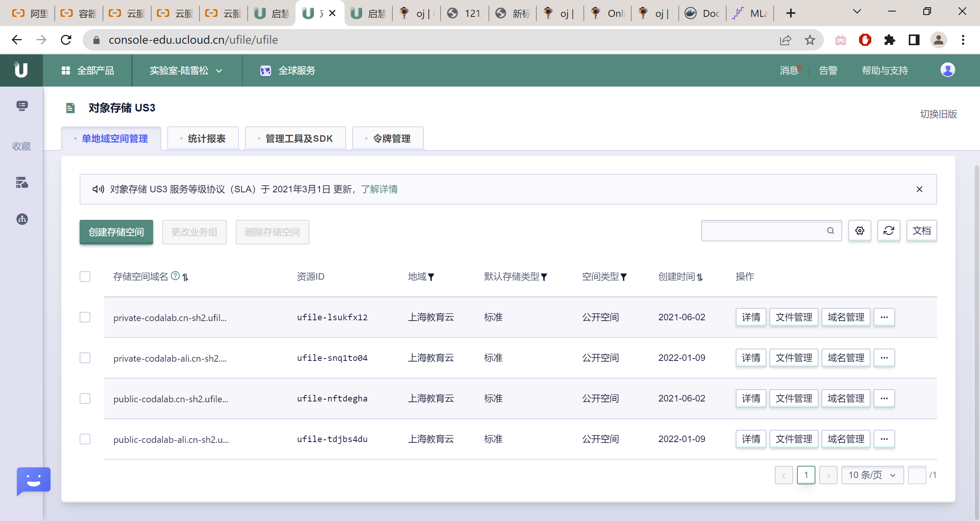Sort by creation time

[700, 277]
